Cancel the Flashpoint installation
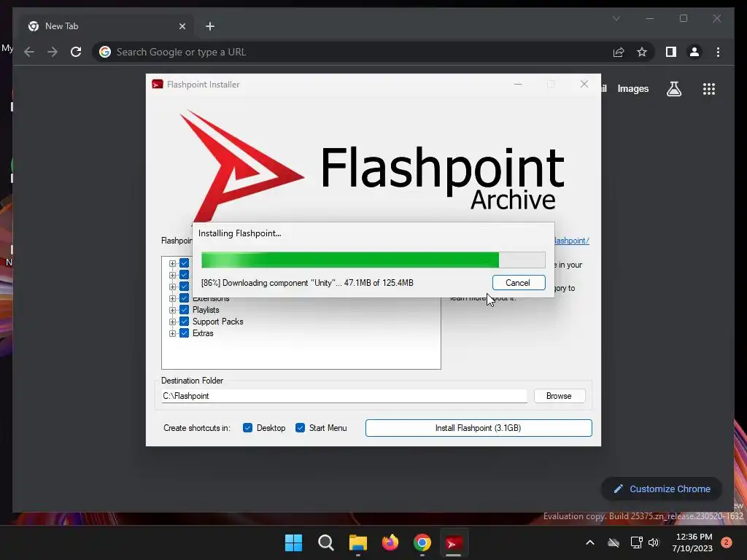 click(x=519, y=283)
